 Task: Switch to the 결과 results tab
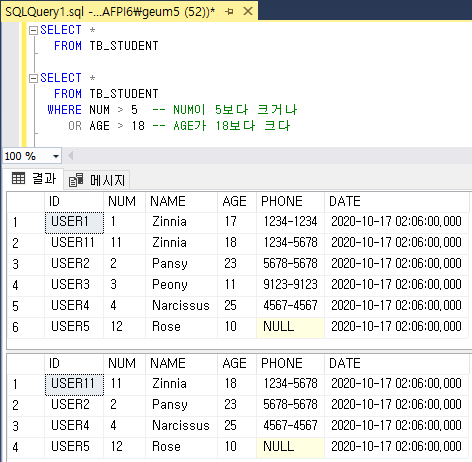point(34,179)
